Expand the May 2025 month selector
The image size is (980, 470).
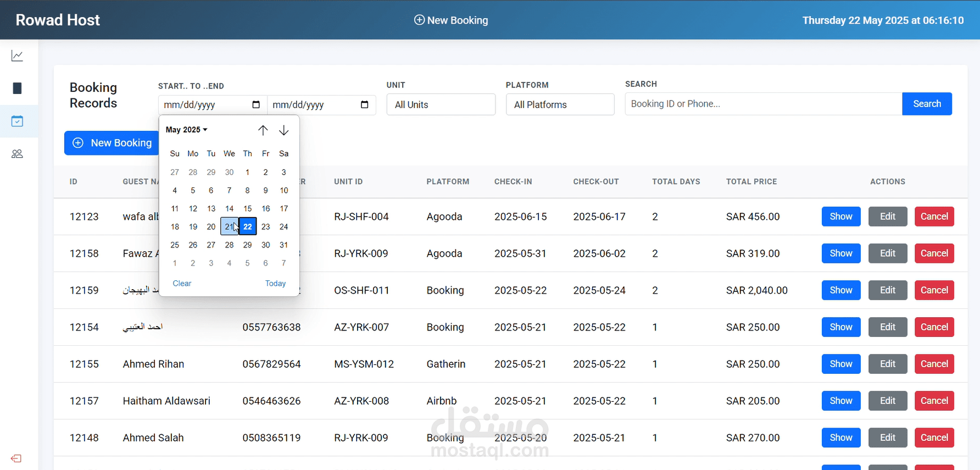187,130
